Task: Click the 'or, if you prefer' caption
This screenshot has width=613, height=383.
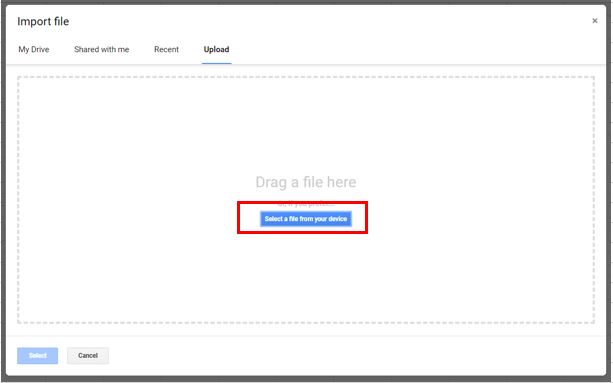Action: [306, 204]
